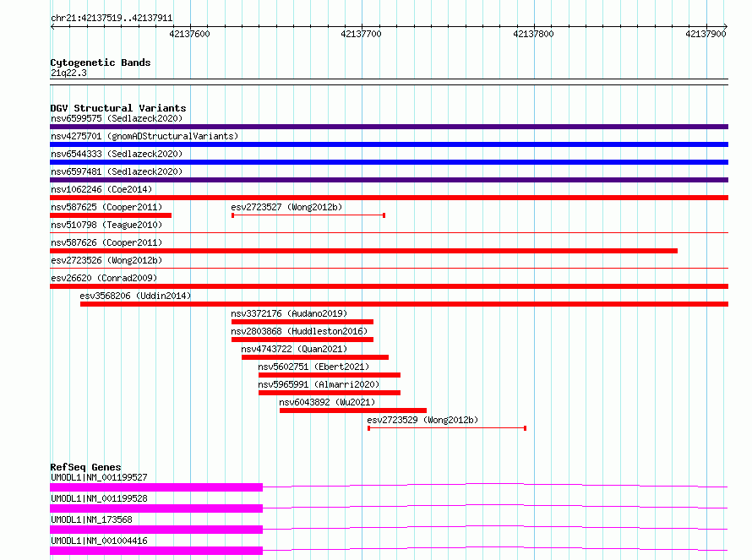Click the magenta exon block of NM_001199527
752x560 pixels.
coord(156,487)
